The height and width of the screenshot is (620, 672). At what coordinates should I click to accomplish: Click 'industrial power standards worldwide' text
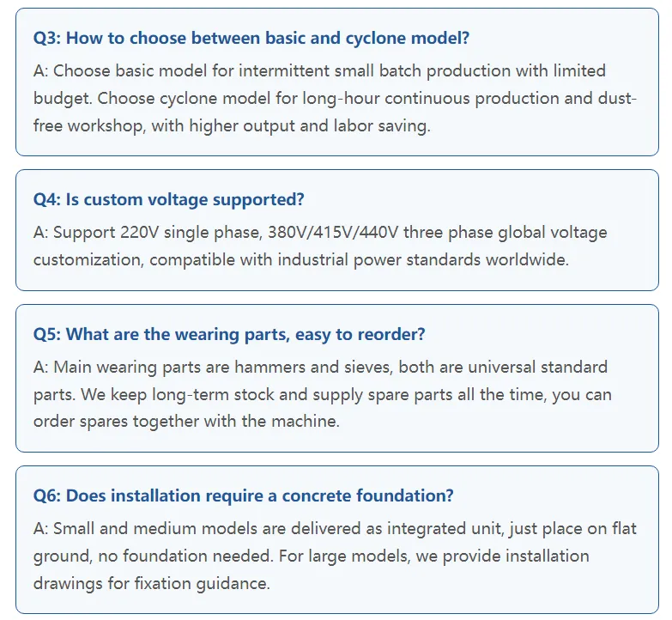click(423, 260)
